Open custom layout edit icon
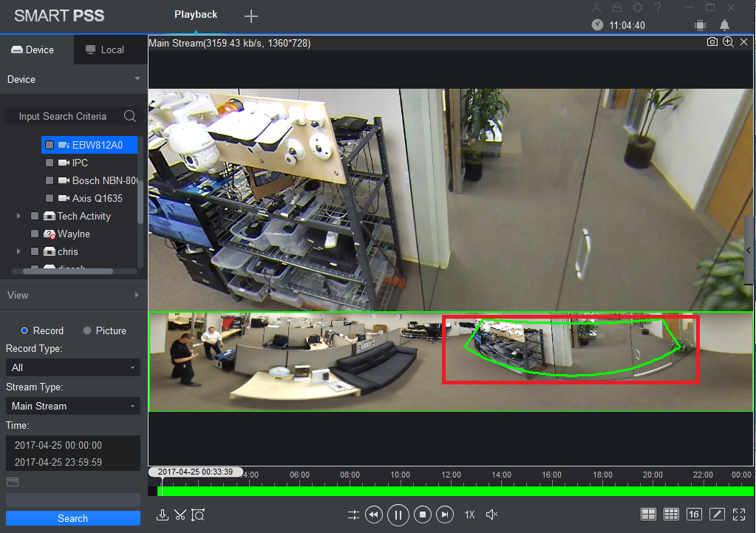This screenshot has width=756, height=533. 717,515
